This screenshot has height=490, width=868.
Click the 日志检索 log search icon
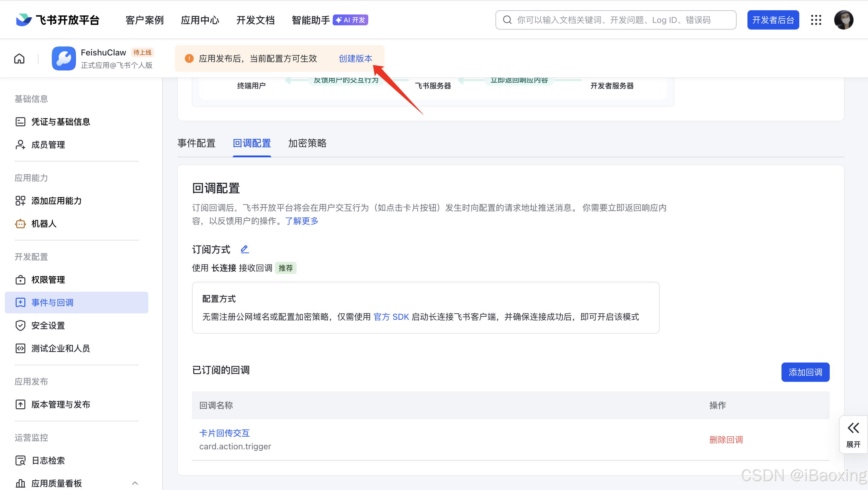tap(20, 460)
